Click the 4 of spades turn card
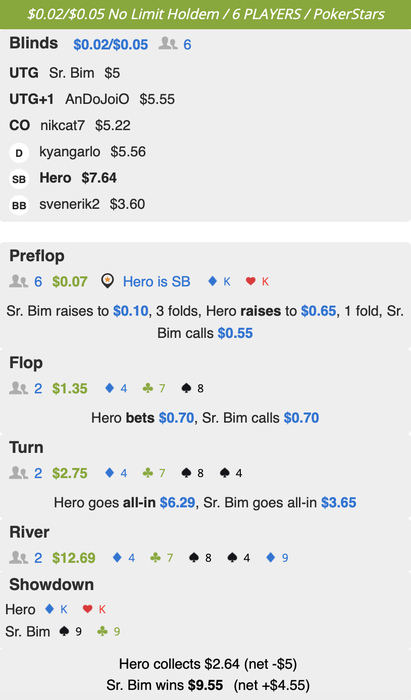This screenshot has height=700, width=411. [x=231, y=473]
